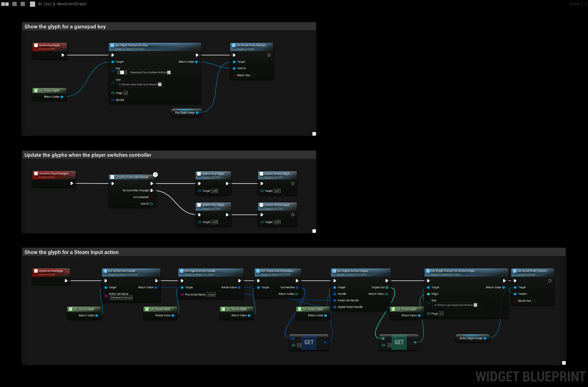Click the exec output pin of UpdateKeyGlyph event
Screen dimensions: 588x387
click(63, 55)
